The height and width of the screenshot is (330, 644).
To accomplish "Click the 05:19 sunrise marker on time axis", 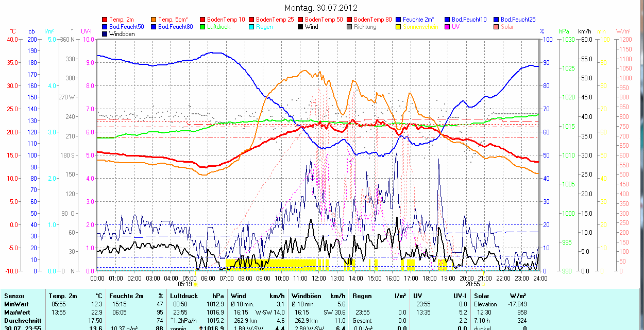I will point(185,284).
